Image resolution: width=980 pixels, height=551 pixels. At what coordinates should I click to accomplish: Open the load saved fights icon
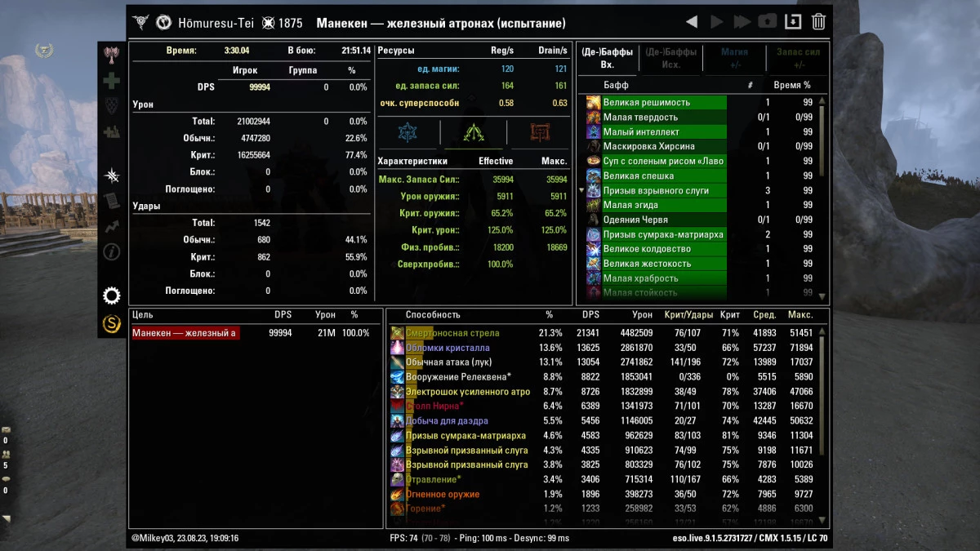point(768,22)
